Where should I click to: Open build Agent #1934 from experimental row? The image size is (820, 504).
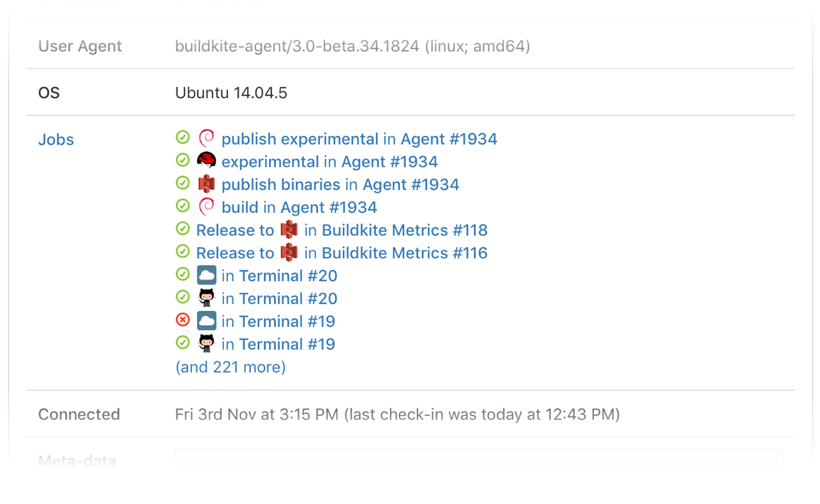(389, 162)
